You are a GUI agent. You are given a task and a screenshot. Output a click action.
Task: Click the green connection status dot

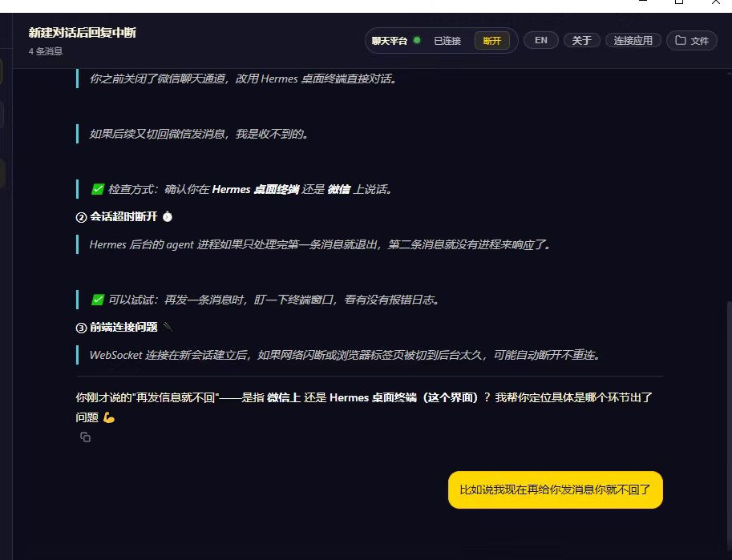tap(417, 40)
